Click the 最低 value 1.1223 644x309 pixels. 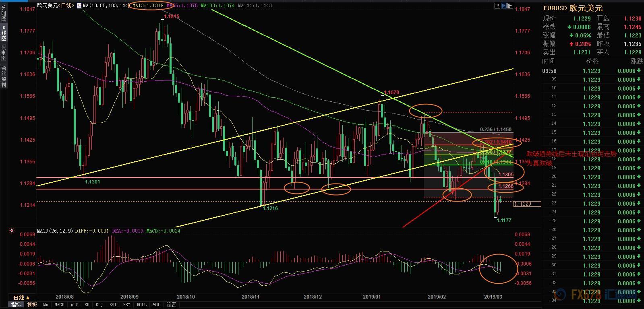point(632,35)
